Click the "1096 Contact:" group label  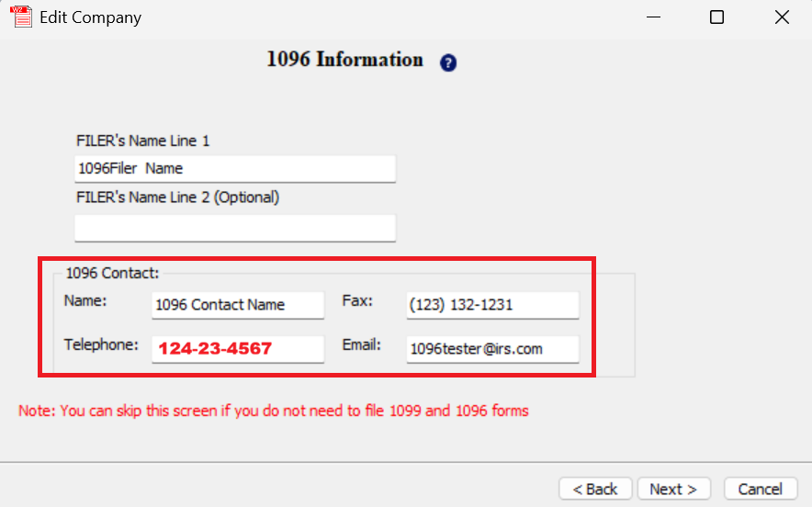(112, 273)
